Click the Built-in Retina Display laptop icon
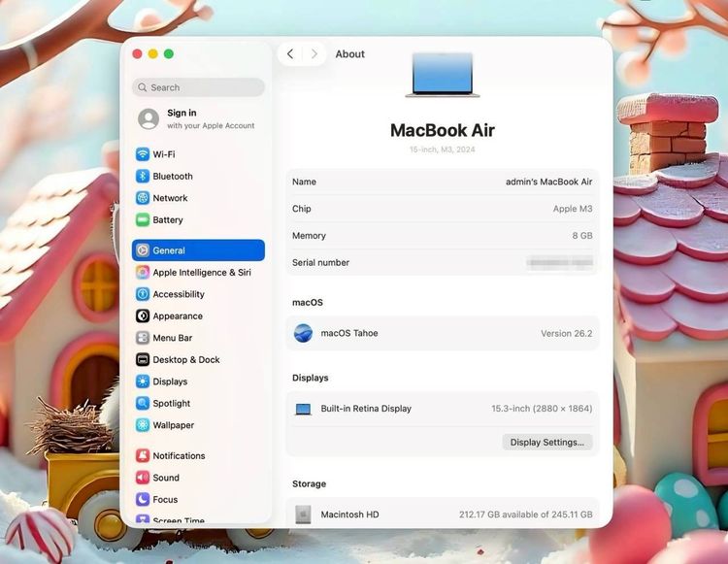This screenshot has height=564, width=728. 303,409
